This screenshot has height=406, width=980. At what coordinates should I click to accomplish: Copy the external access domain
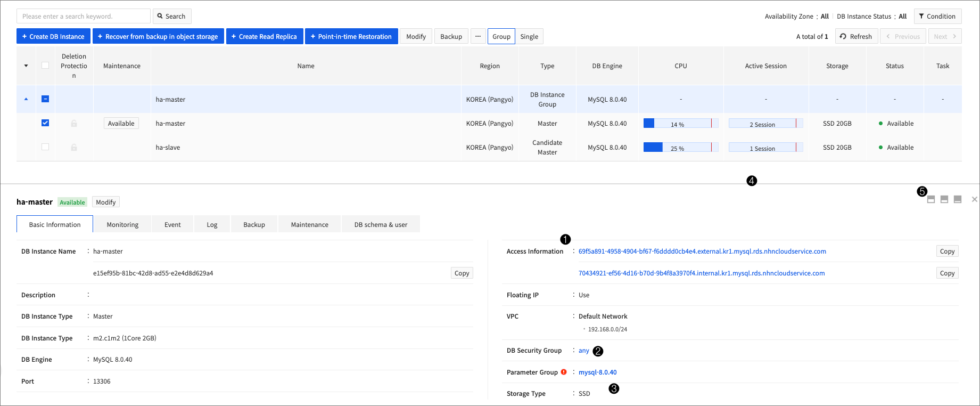pos(947,251)
